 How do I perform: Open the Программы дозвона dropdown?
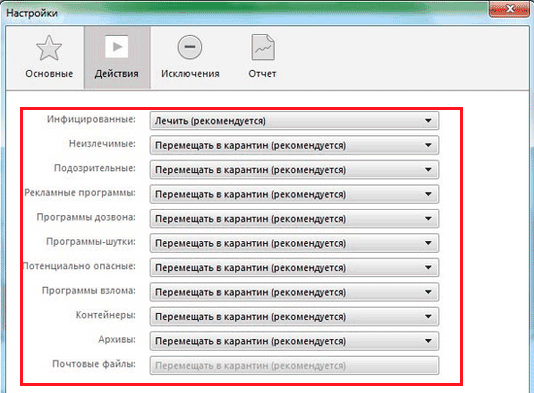coord(294,219)
